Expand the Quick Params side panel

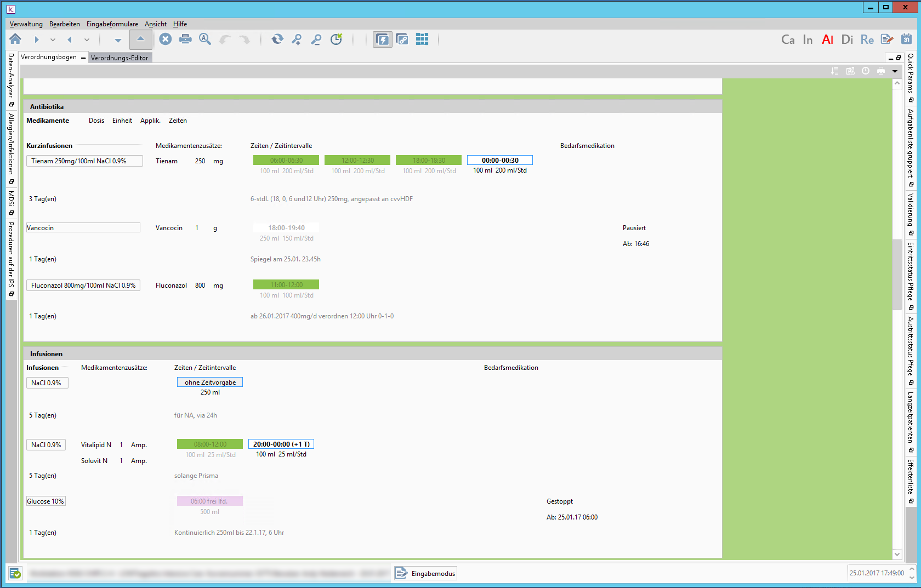[x=911, y=73]
